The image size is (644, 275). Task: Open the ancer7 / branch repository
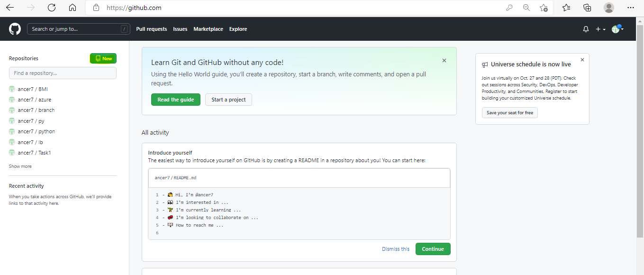pyautogui.click(x=36, y=110)
